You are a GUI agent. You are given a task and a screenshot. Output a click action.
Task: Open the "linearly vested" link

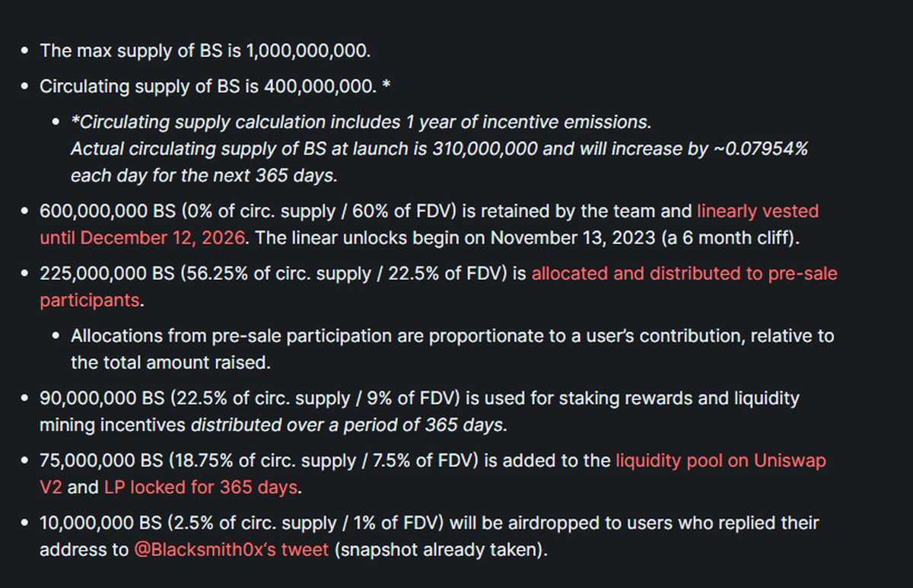[x=757, y=211]
